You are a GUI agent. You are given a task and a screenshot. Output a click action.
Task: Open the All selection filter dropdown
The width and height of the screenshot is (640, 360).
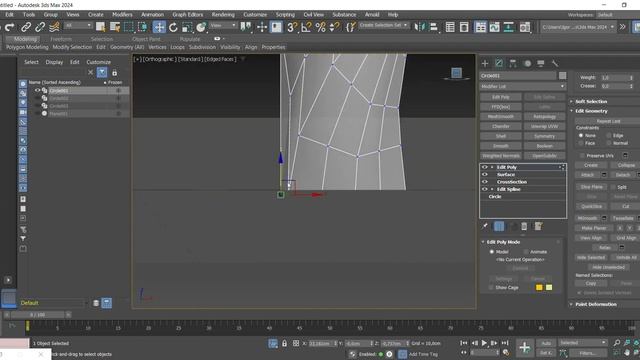point(78,25)
